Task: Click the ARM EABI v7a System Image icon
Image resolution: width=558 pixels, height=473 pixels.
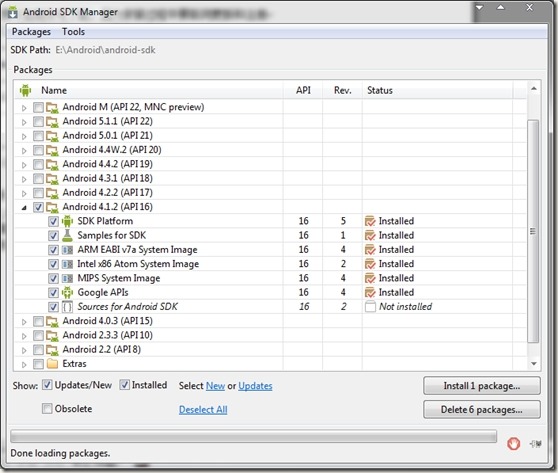Action: [67, 250]
